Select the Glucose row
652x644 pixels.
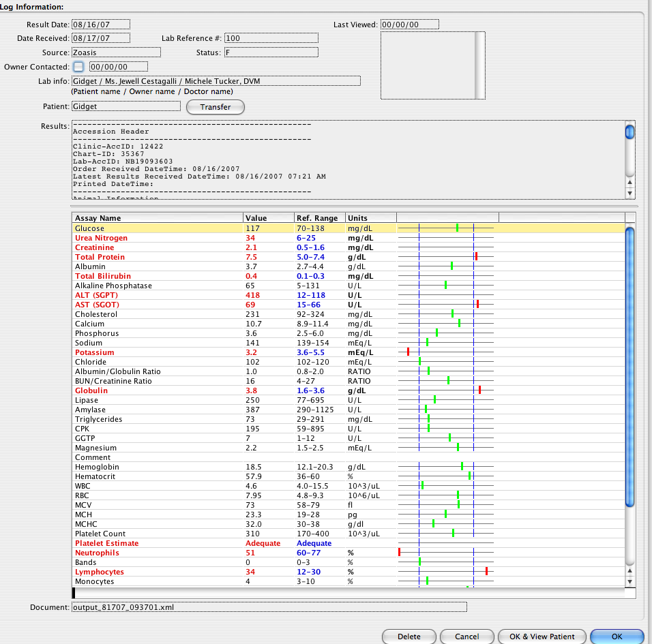click(x=349, y=228)
